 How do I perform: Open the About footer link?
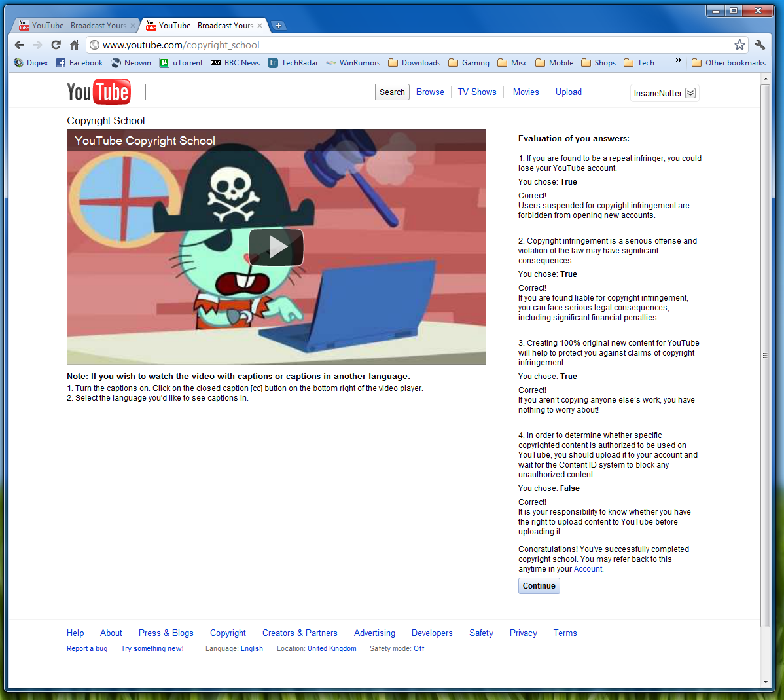pyautogui.click(x=111, y=633)
